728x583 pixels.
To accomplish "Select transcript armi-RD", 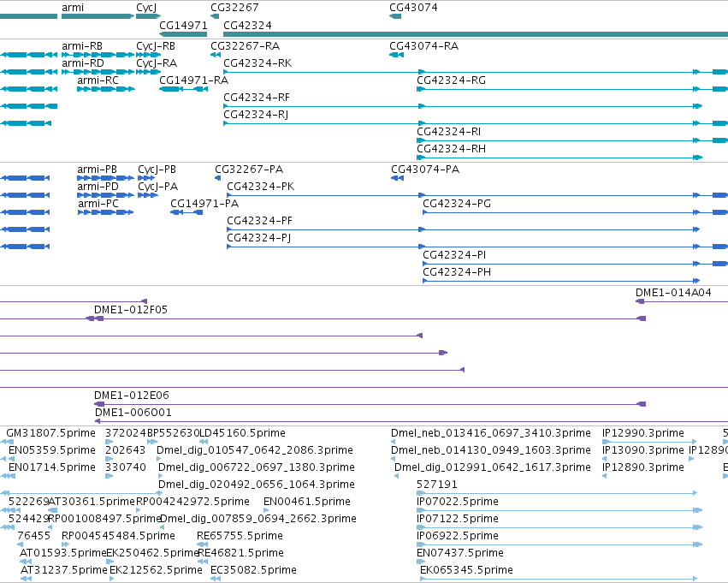I will [83, 63].
